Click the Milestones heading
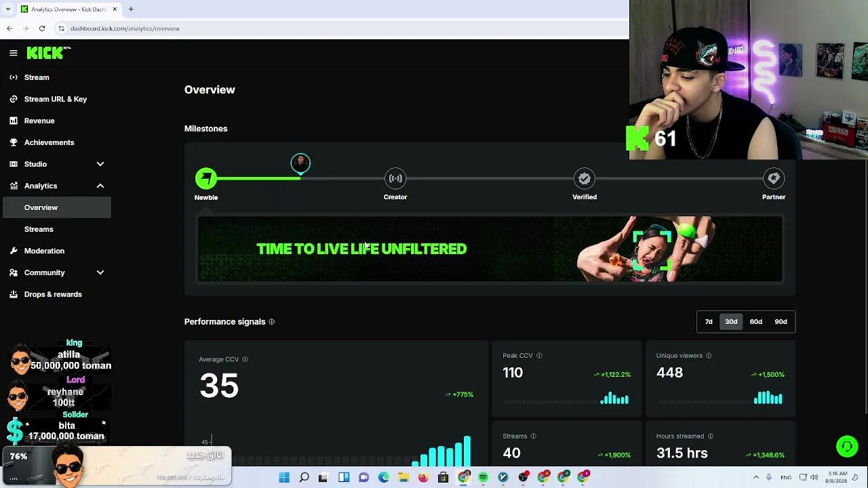 point(206,129)
